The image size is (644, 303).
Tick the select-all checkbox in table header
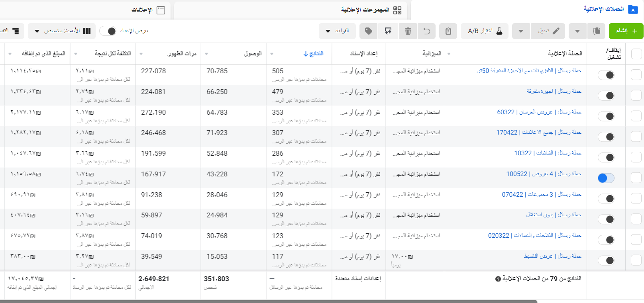click(636, 54)
